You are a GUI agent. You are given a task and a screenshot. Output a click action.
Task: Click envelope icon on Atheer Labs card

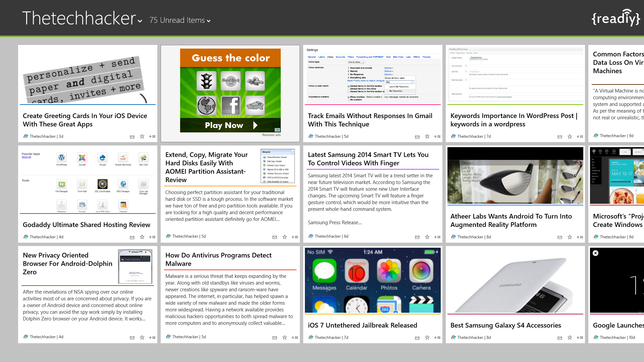coord(560,237)
